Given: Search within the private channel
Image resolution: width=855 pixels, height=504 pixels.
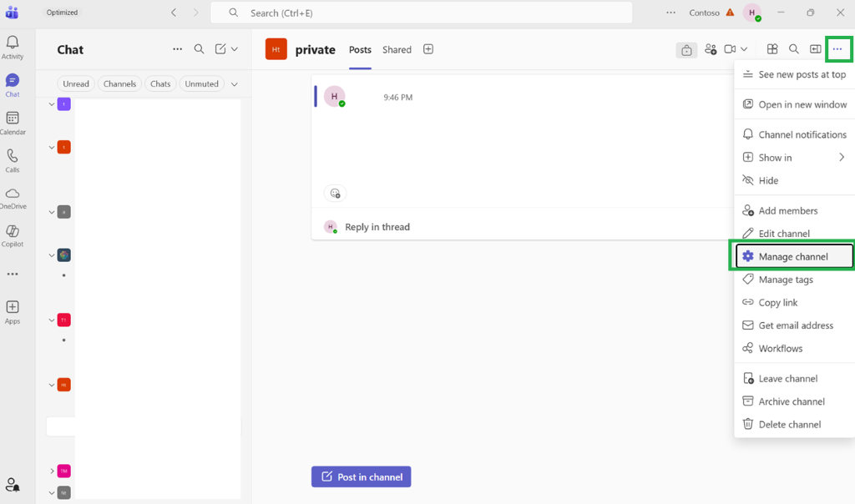Looking at the screenshot, I should click(x=794, y=49).
